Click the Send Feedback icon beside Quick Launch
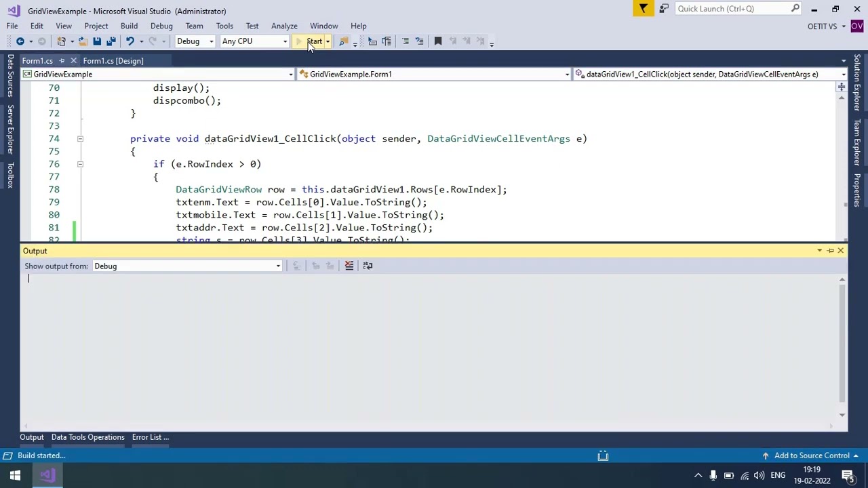The image size is (868, 488). 664,8
